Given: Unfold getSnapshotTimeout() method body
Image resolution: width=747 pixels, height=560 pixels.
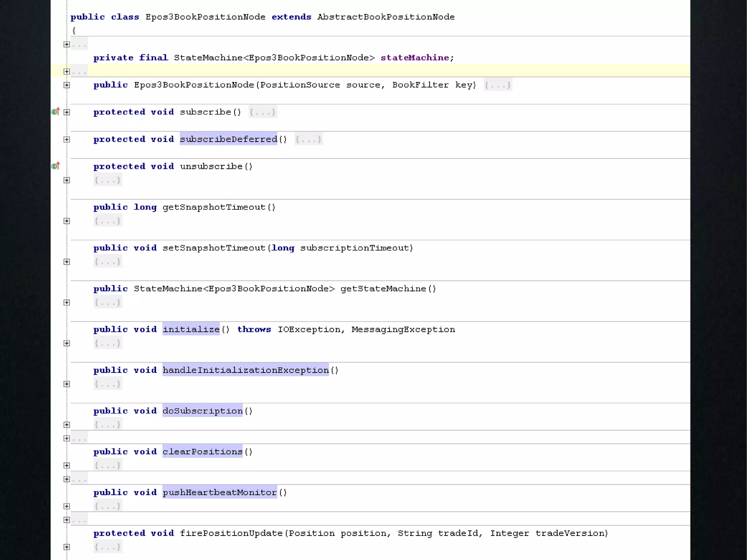Looking at the screenshot, I should point(67,221).
